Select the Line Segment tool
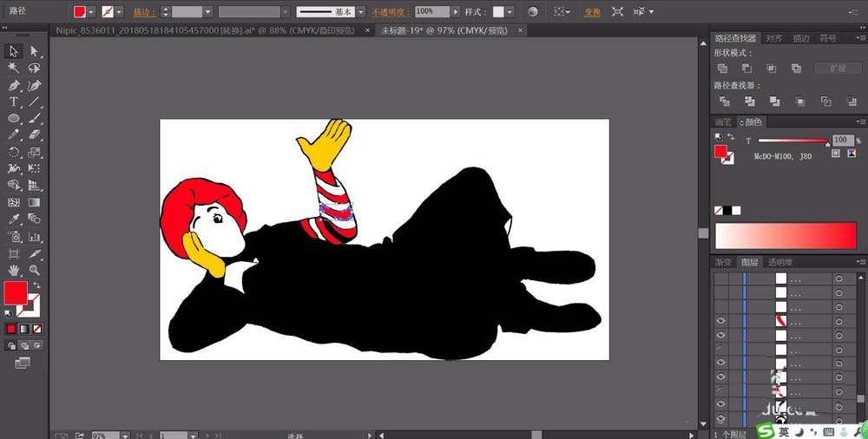The image size is (868, 439). [x=35, y=102]
